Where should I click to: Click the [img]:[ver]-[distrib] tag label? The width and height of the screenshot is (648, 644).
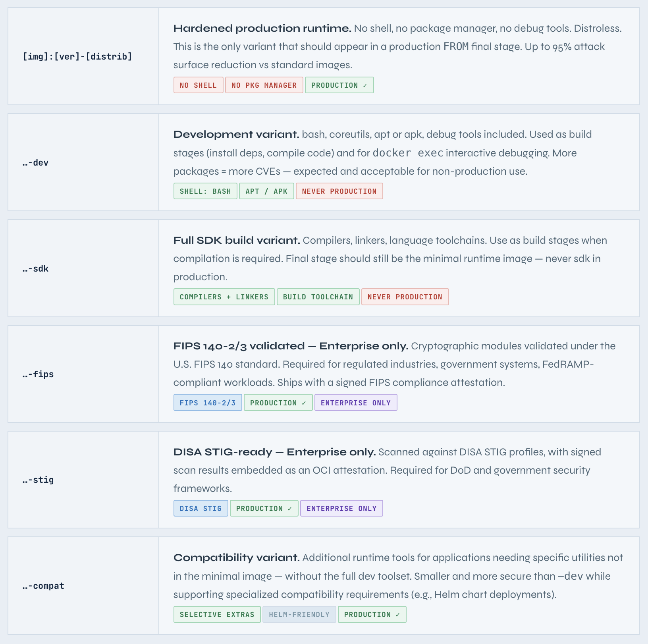[77, 56]
